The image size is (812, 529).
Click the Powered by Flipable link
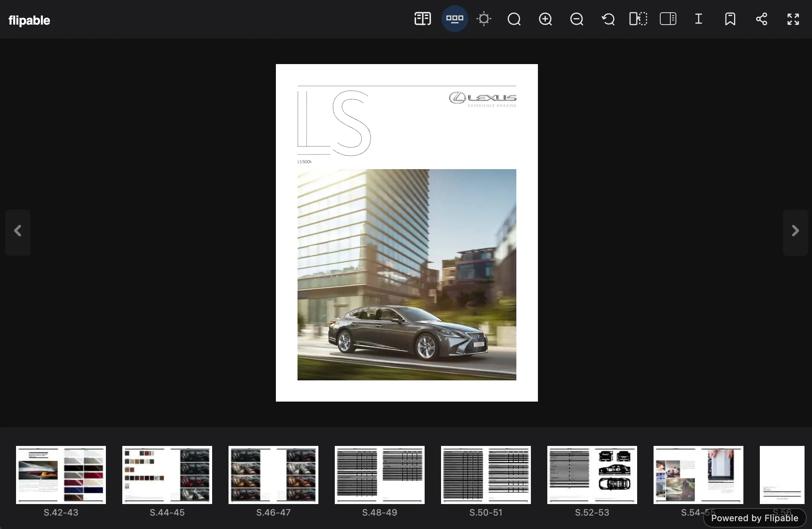(x=755, y=518)
